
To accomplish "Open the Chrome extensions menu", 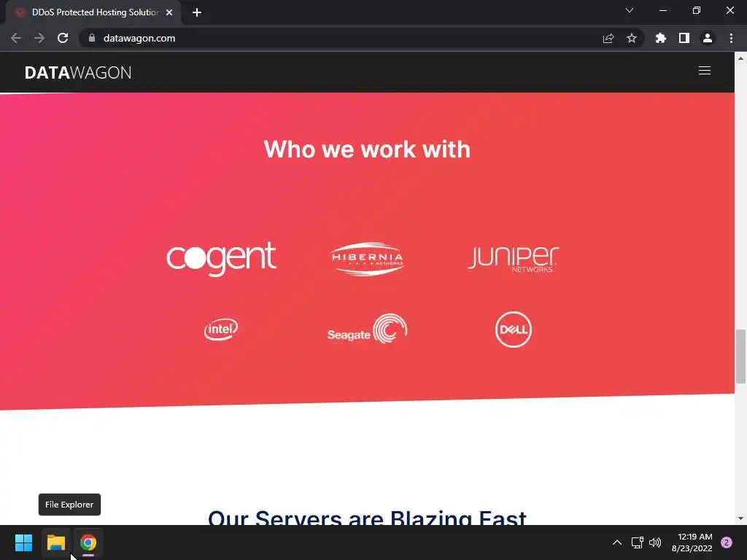I will 661,38.
